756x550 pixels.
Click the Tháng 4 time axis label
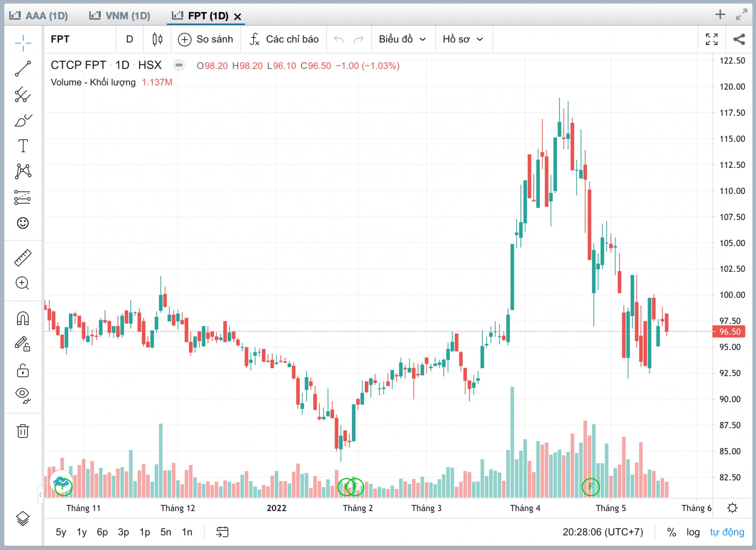(x=525, y=508)
